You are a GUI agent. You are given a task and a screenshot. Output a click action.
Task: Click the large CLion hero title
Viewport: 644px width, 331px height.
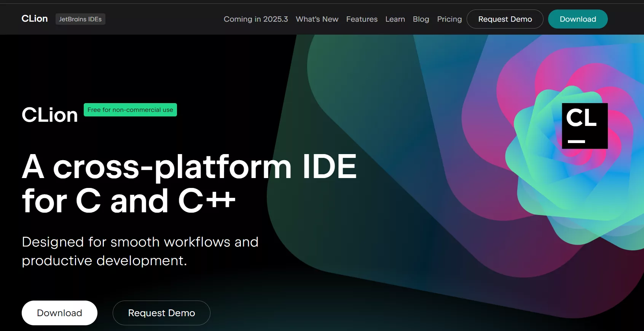pos(49,115)
